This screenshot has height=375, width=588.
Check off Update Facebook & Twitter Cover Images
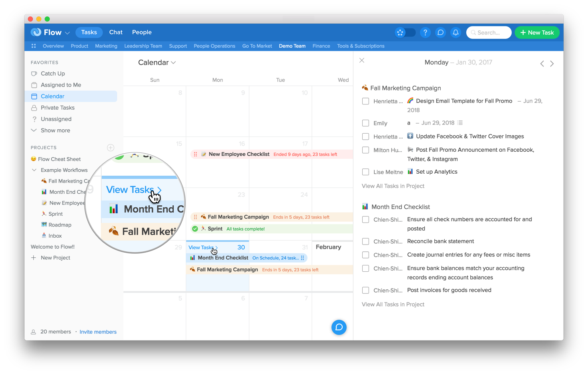365,136
